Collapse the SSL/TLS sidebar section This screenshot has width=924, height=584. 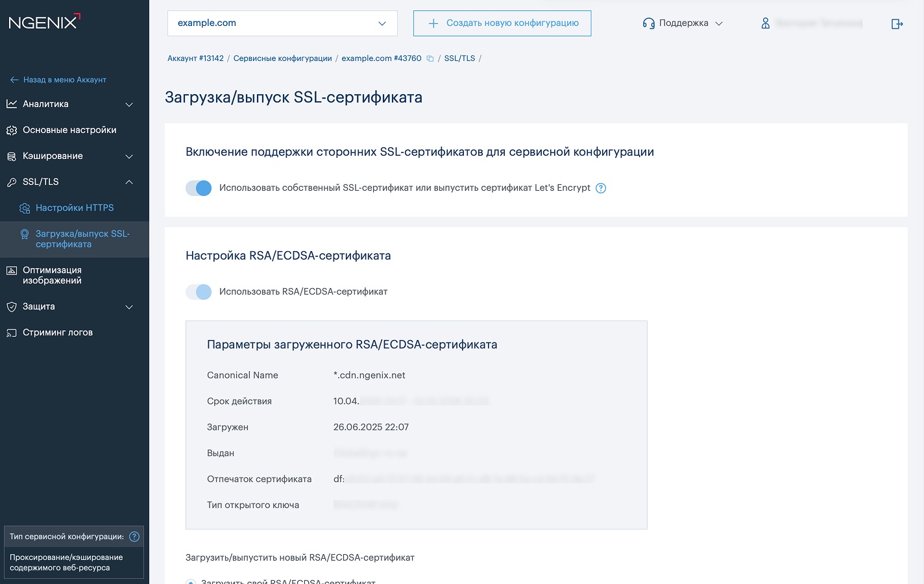tap(129, 182)
